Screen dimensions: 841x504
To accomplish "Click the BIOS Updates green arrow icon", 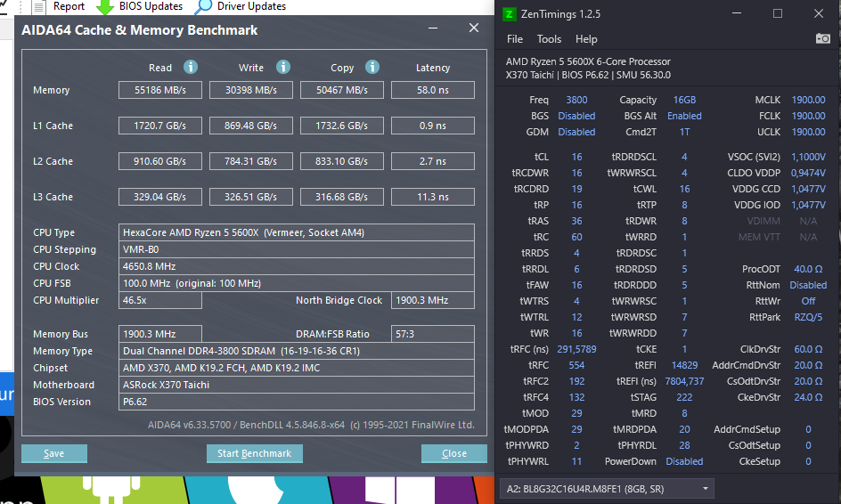I will [x=104, y=7].
